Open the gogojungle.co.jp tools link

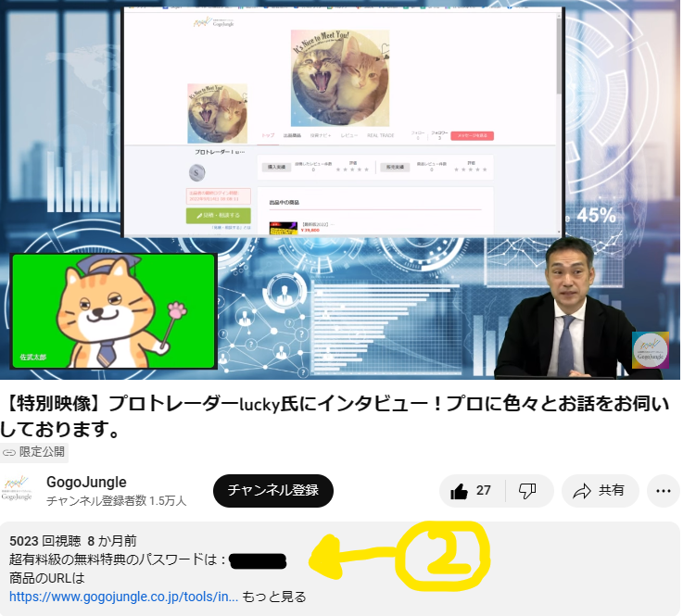(123, 597)
